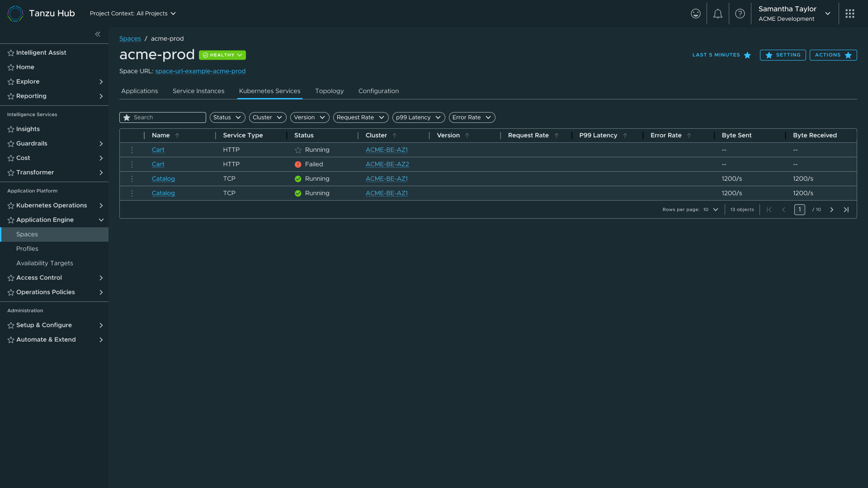Click the star icon beside Home
The image size is (868, 488).
[11, 67]
